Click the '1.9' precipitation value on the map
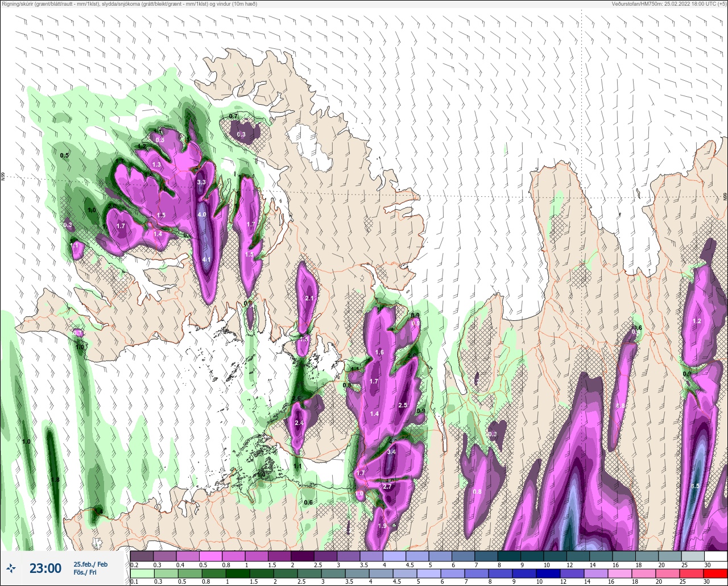Image resolution: width=728 pixels, height=586 pixels. 382,526
